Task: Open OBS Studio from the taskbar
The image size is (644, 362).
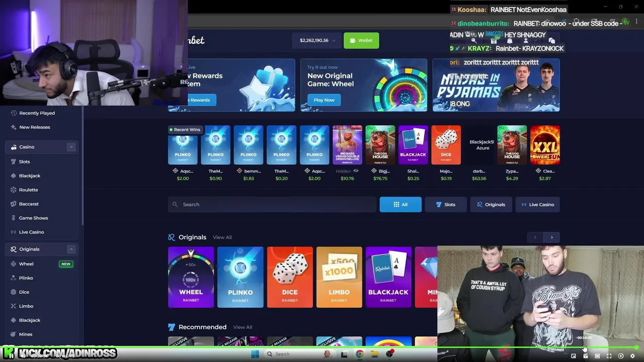Action: 389,354
